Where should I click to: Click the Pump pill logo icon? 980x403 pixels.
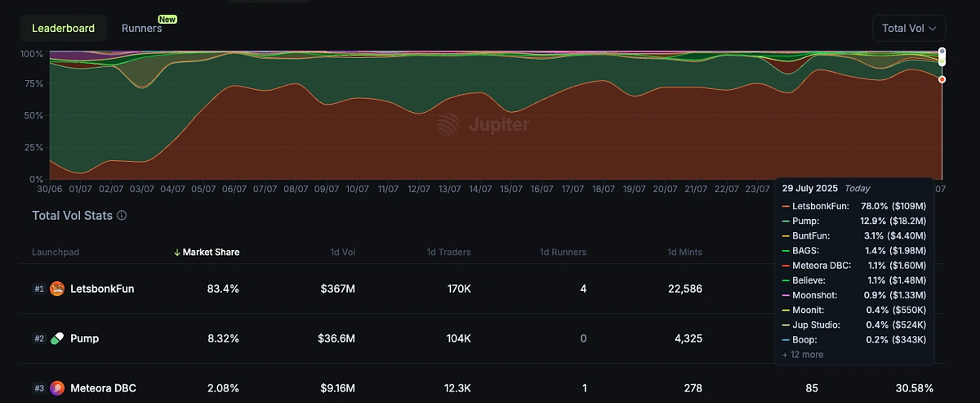click(57, 338)
